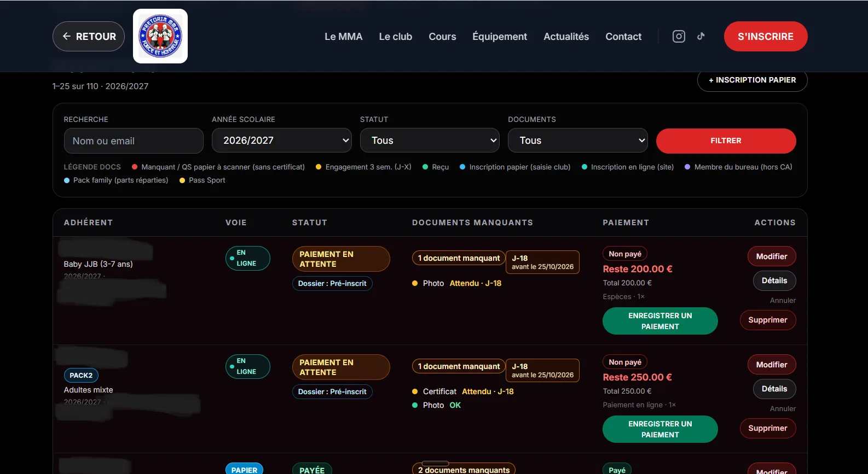Record a payment for the 250.00 € balance
Screen dimensions: 868x474
coord(660,429)
